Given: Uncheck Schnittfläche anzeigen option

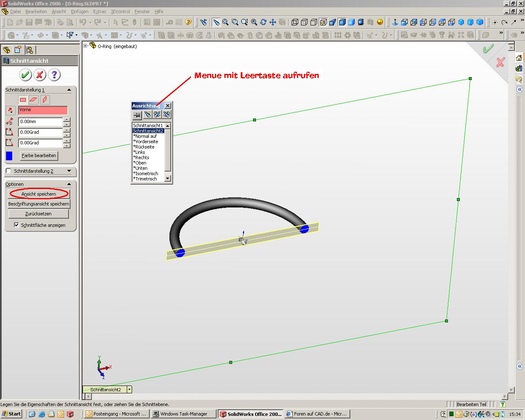Looking at the screenshot, I should pyautogui.click(x=16, y=225).
